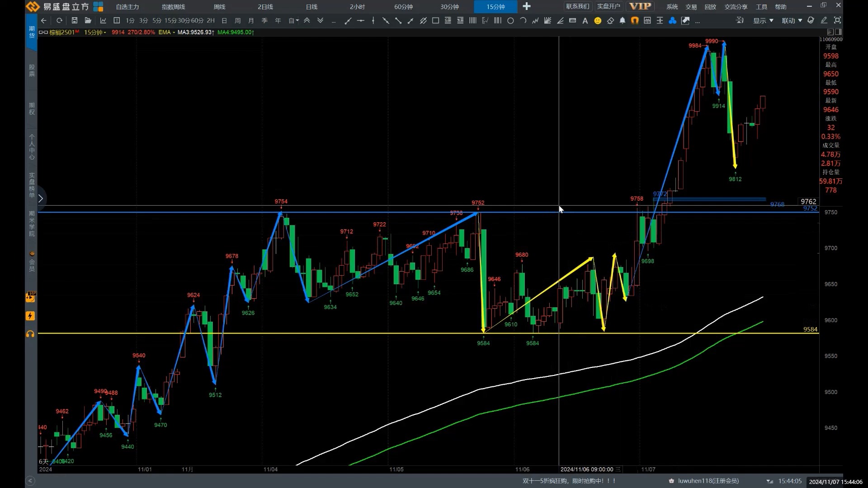Refresh the chart with reload icon
The height and width of the screenshot is (488, 868).
click(59, 20)
